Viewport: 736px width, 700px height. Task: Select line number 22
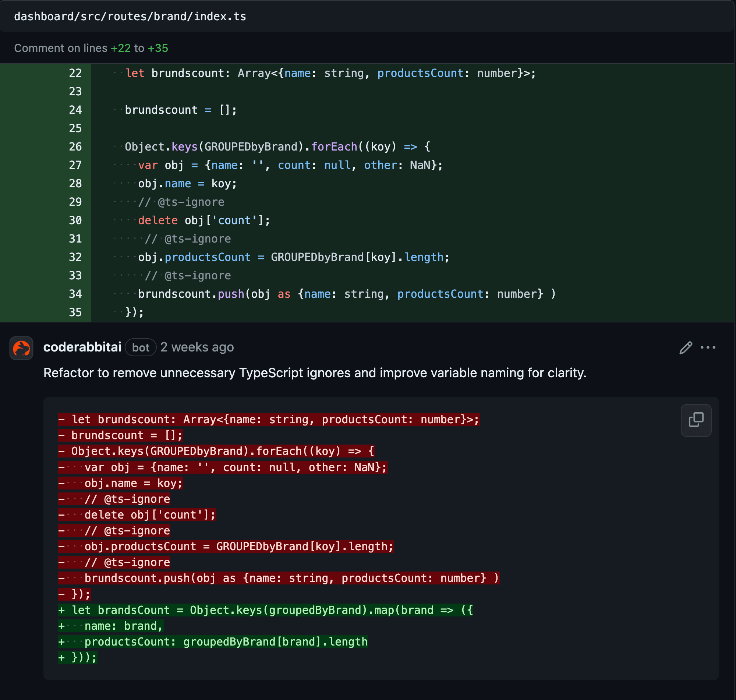75,73
